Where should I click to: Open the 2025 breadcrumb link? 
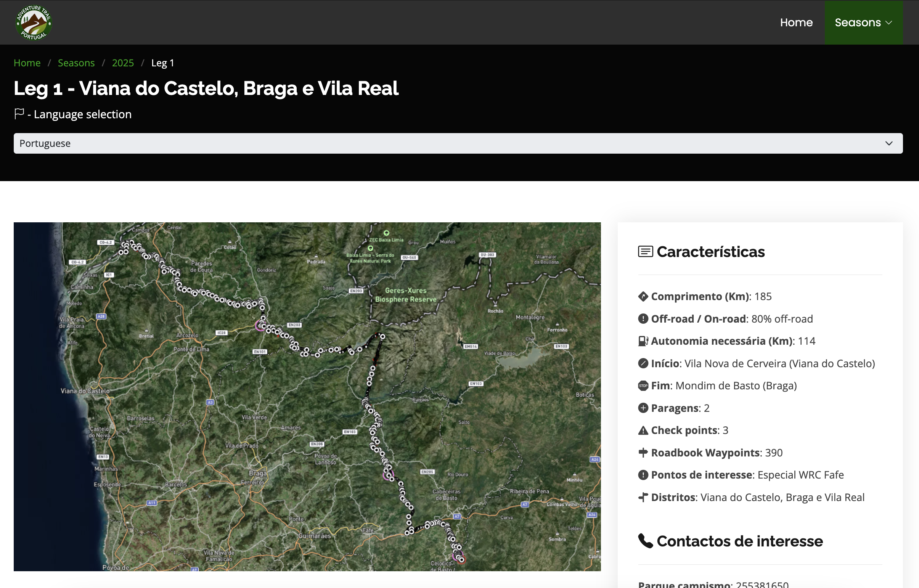coord(122,63)
